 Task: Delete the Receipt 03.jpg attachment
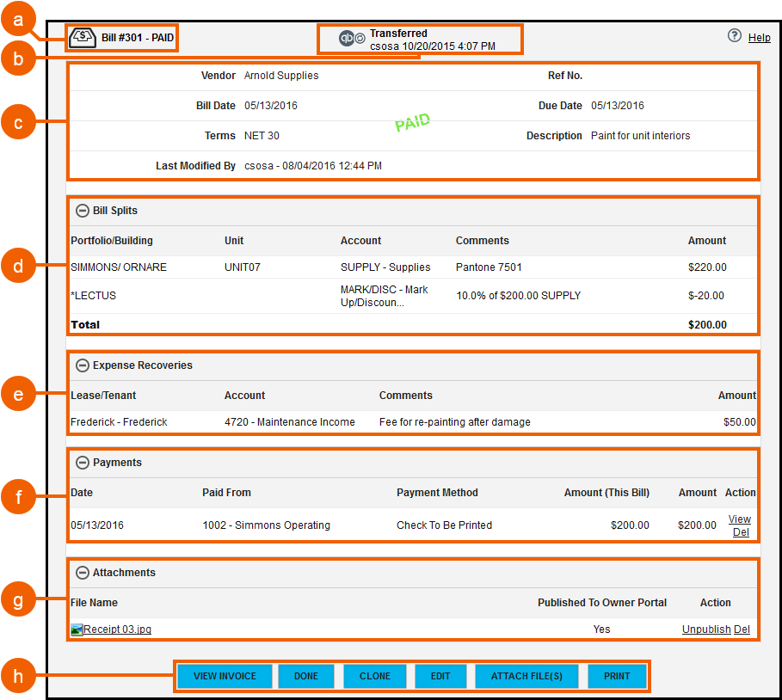click(x=742, y=629)
